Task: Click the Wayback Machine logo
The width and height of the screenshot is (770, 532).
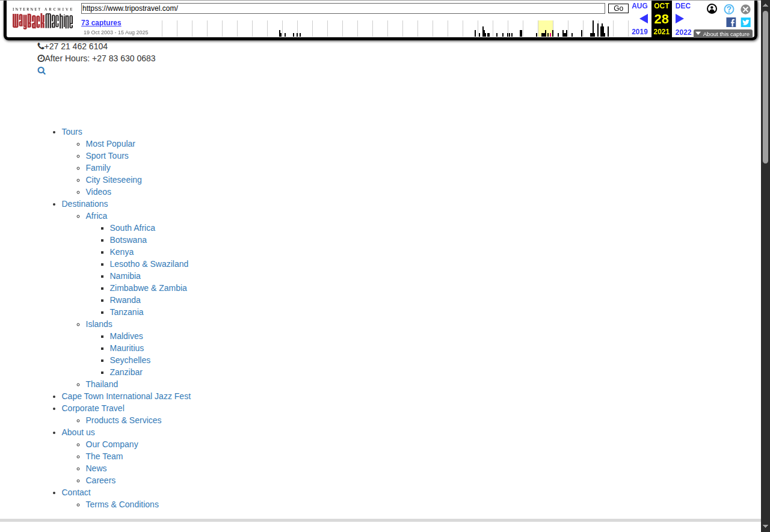Action: 43,20
